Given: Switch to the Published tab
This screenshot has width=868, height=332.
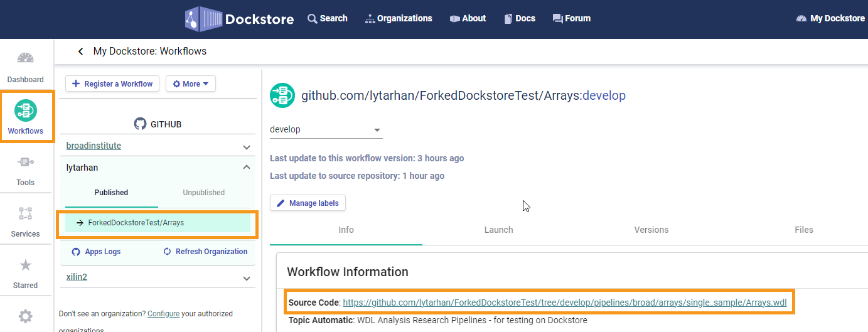Looking at the screenshot, I should tap(112, 193).
